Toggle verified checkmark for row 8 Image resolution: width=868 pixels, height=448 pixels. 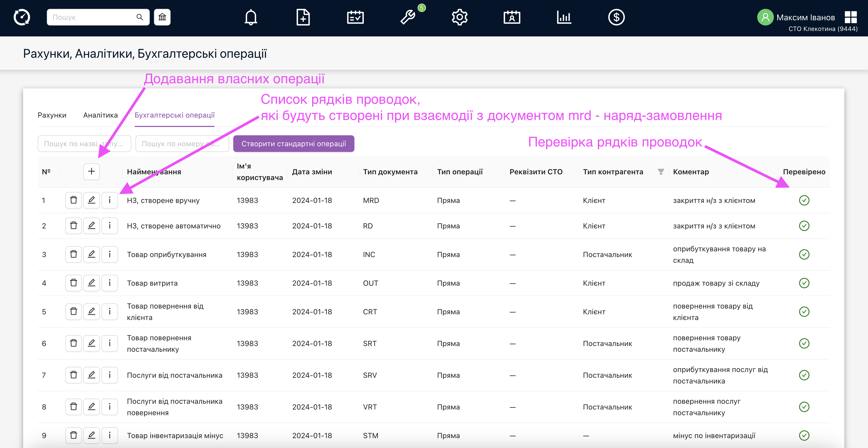tap(804, 407)
